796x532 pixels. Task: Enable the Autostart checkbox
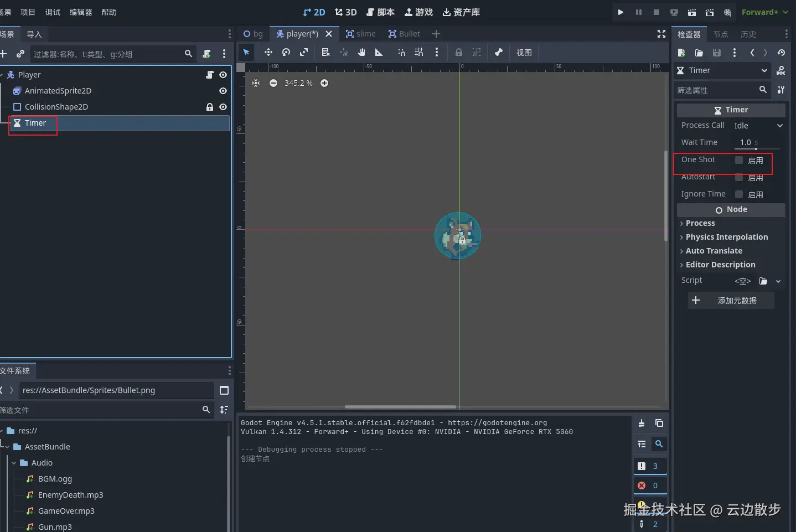pyautogui.click(x=739, y=178)
